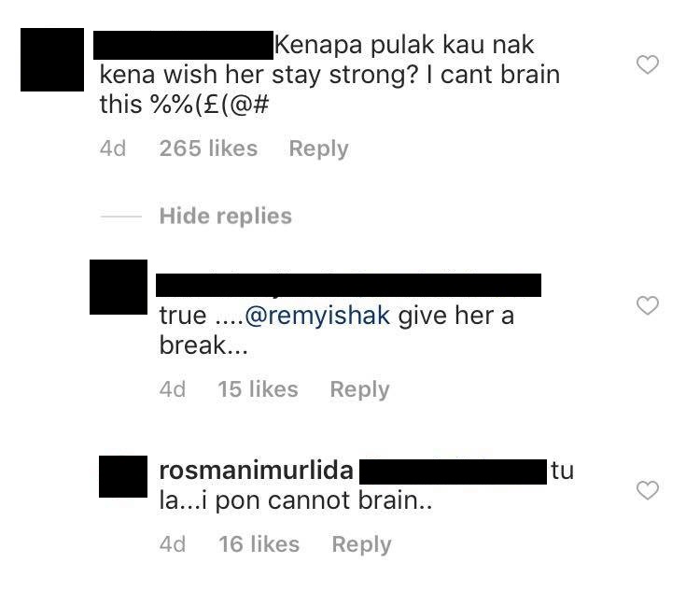View the 16 likes list
Screen dimensions: 700x591
click(x=259, y=544)
